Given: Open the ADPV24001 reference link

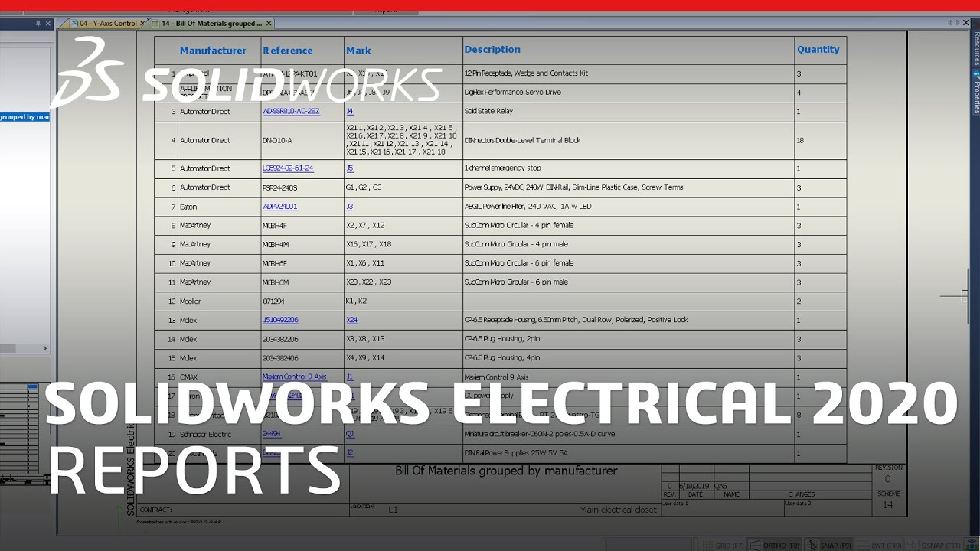Looking at the screenshot, I should (279, 207).
